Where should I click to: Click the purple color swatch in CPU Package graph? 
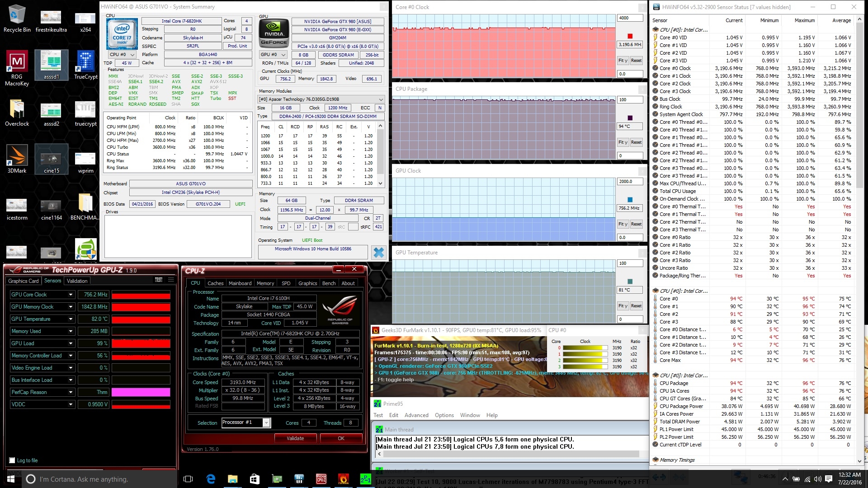(630, 118)
